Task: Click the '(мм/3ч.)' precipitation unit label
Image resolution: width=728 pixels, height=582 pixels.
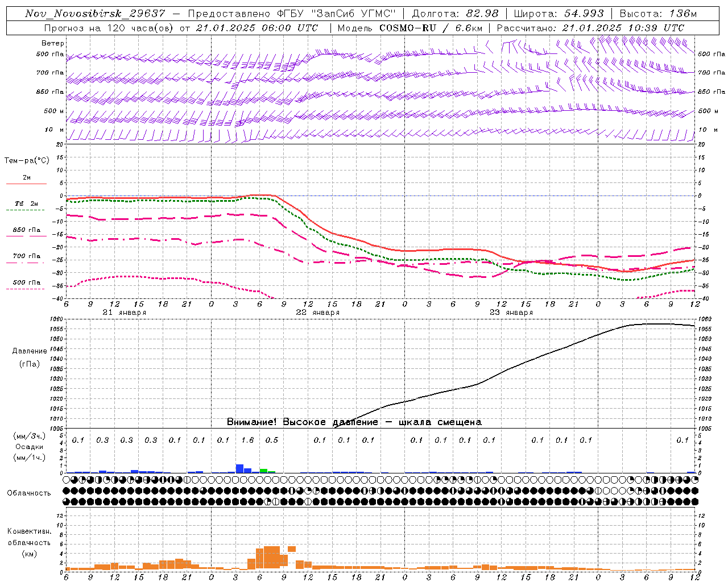Action: 30,436
